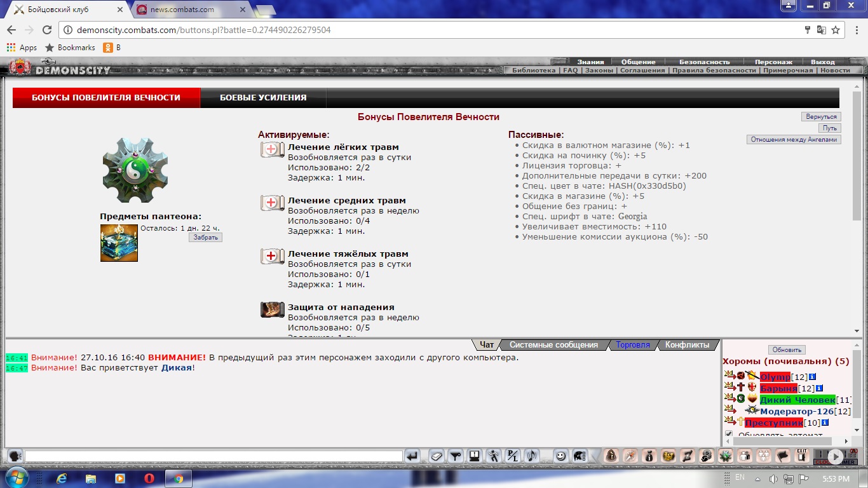
Task: Switch to the БОЕВЫЕ УСИЛЕНИЯ tab
Action: coord(263,98)
